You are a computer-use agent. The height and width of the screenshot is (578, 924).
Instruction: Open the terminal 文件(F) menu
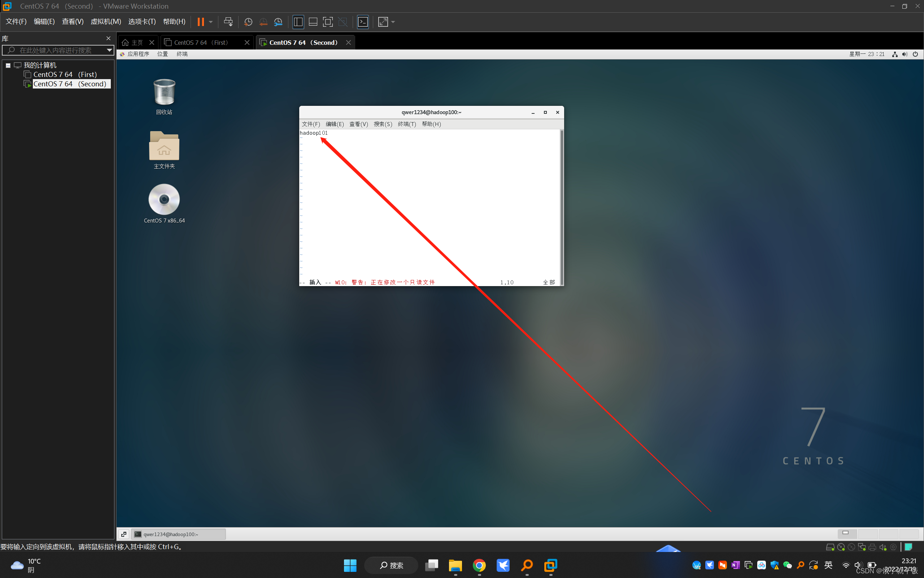[311, 124]
